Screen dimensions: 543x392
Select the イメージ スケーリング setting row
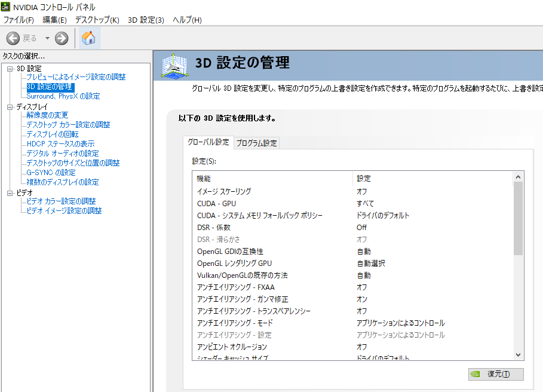tap(352, 191)
